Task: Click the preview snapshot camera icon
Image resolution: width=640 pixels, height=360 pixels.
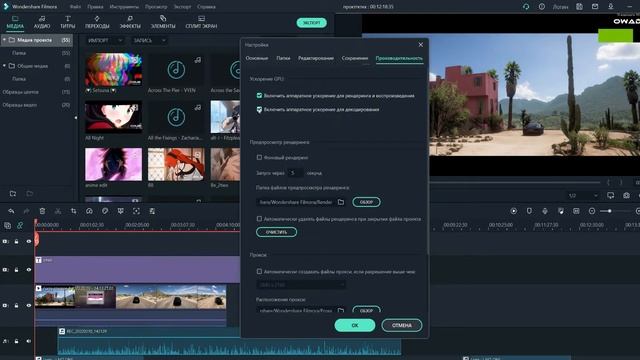Action: coord(626,196)
